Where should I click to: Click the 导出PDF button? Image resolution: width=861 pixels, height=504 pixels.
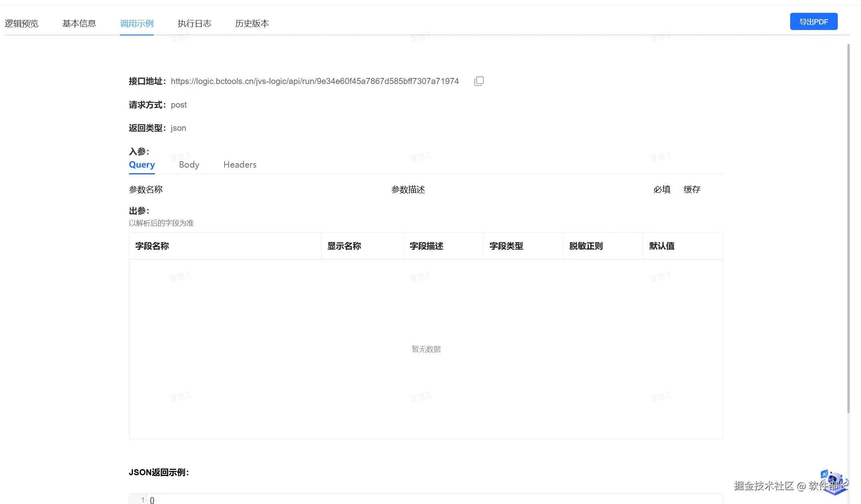pos(813,22)
